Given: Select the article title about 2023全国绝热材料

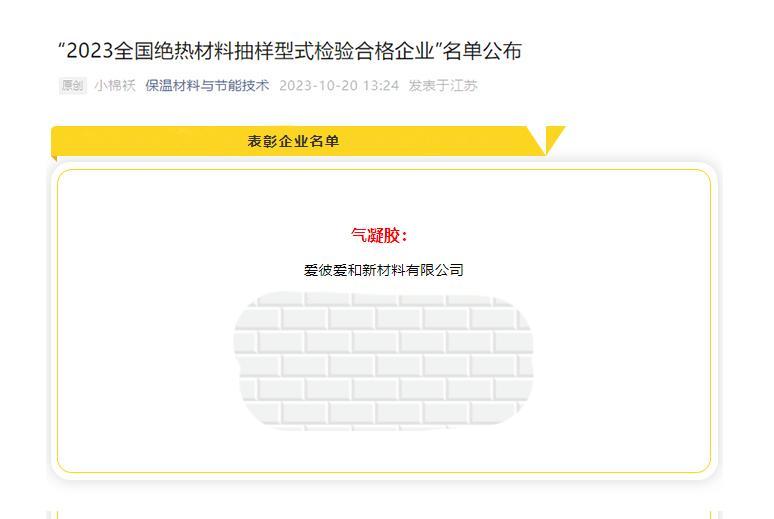Looking at the screenshot, I should 290,51.
